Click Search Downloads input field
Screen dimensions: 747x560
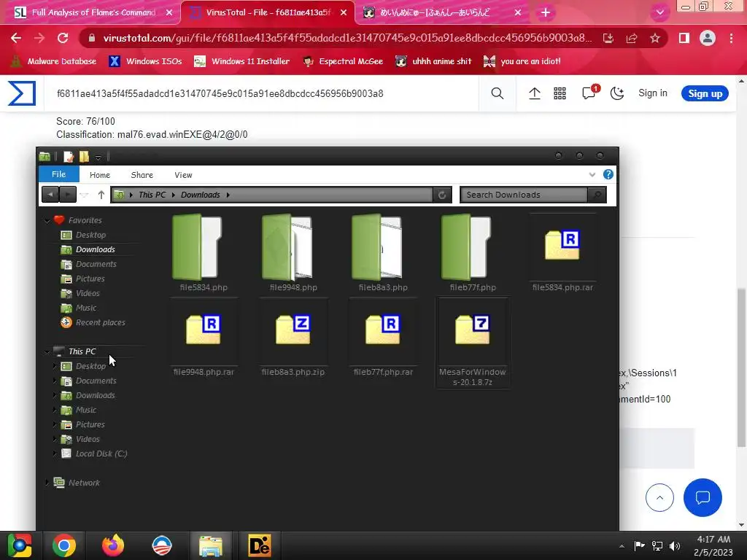[524, 195]
